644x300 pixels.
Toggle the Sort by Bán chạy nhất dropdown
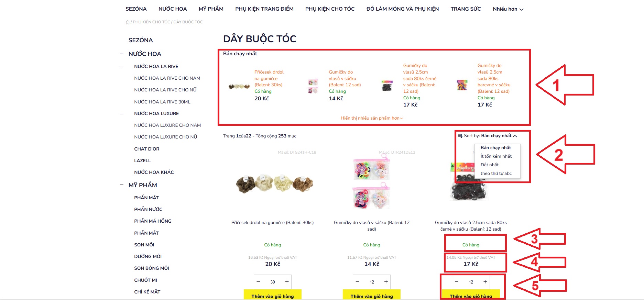tap(487, 136)
